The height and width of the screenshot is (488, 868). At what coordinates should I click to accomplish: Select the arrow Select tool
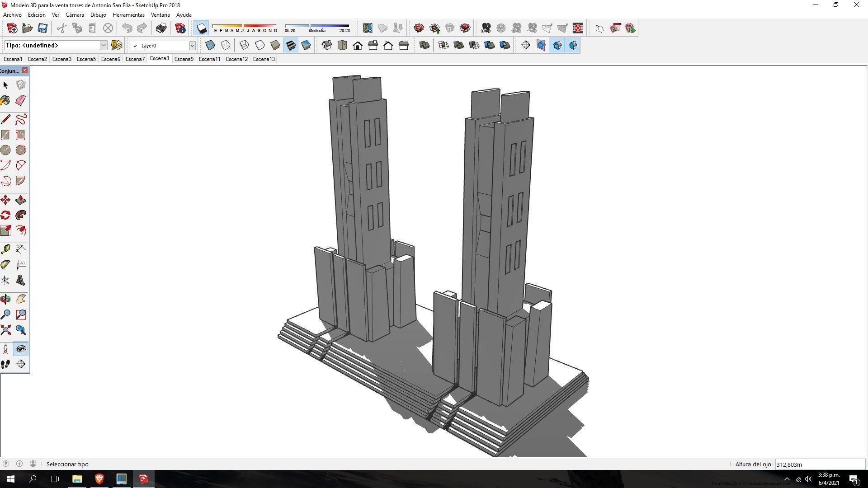[5, 85]
